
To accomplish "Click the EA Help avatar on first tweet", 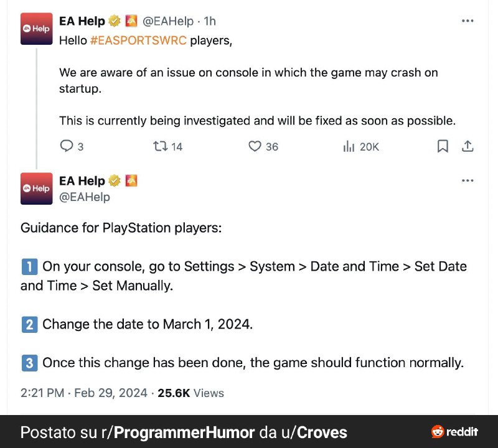I will pyautogui.click(x=37, y=29).
